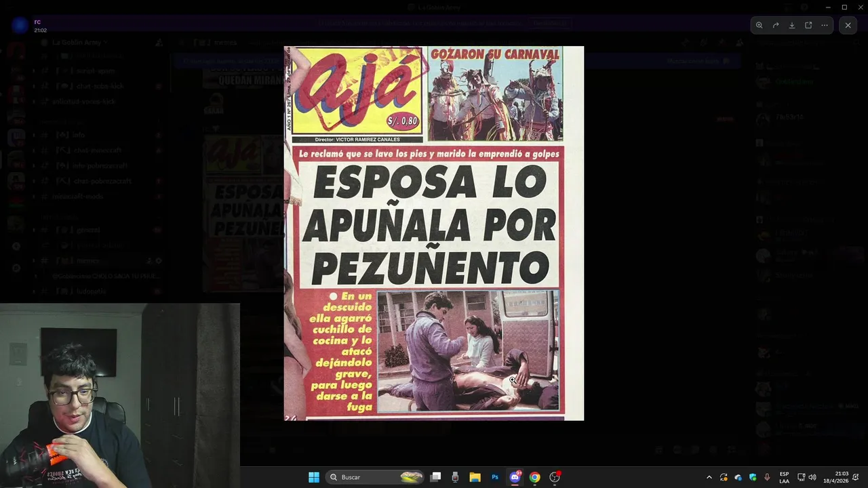Open the OneDrive cloud tray icon
This screenshot has width=868, height=488.
(738, 477)
